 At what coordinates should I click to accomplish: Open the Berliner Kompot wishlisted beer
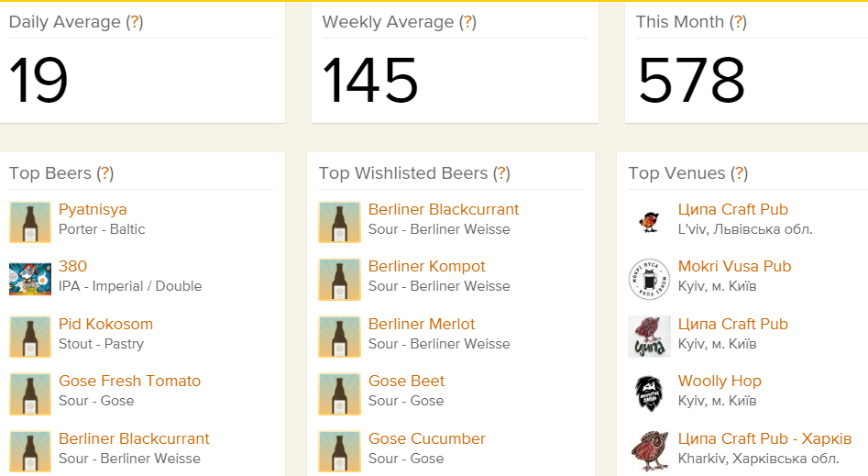pos(426,267)
